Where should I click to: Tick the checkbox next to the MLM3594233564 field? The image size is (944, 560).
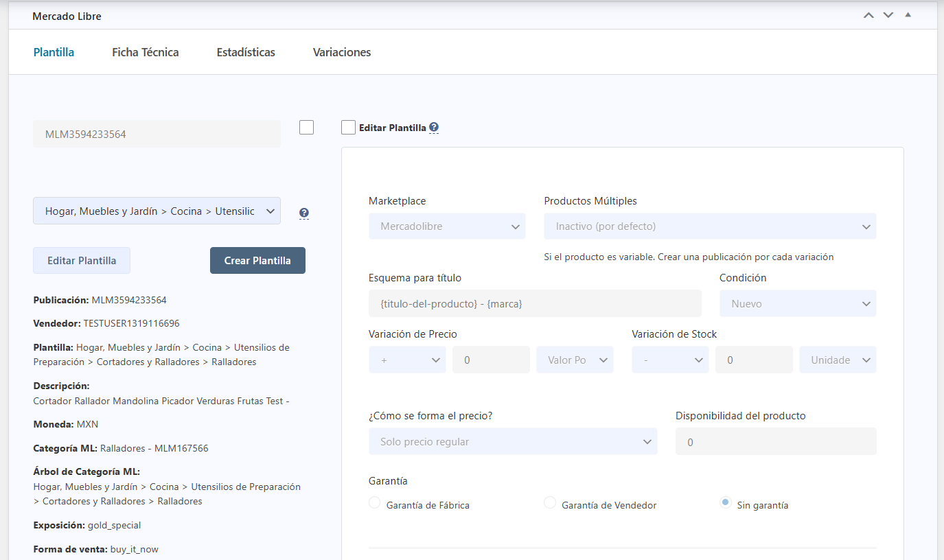click(x=307, y=128)
